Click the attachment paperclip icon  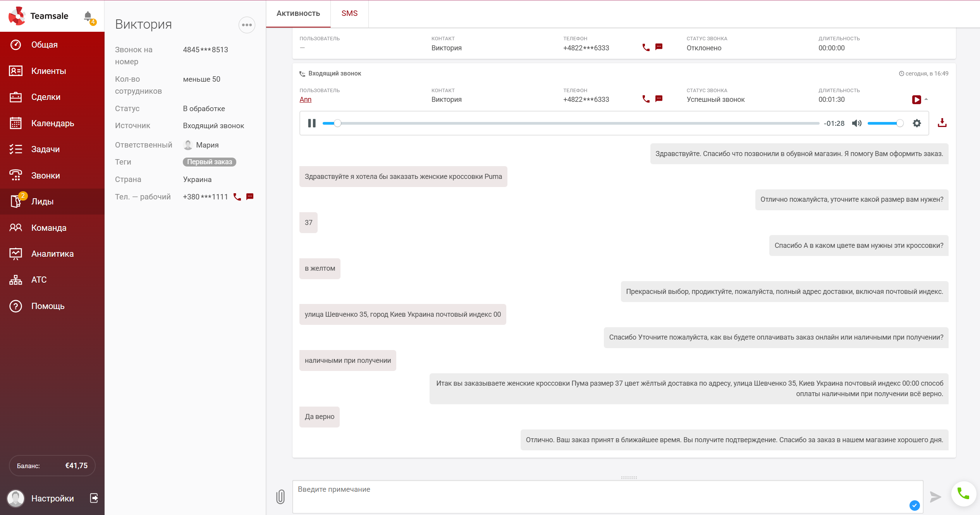pyautogui.click(x=280, y=496)
